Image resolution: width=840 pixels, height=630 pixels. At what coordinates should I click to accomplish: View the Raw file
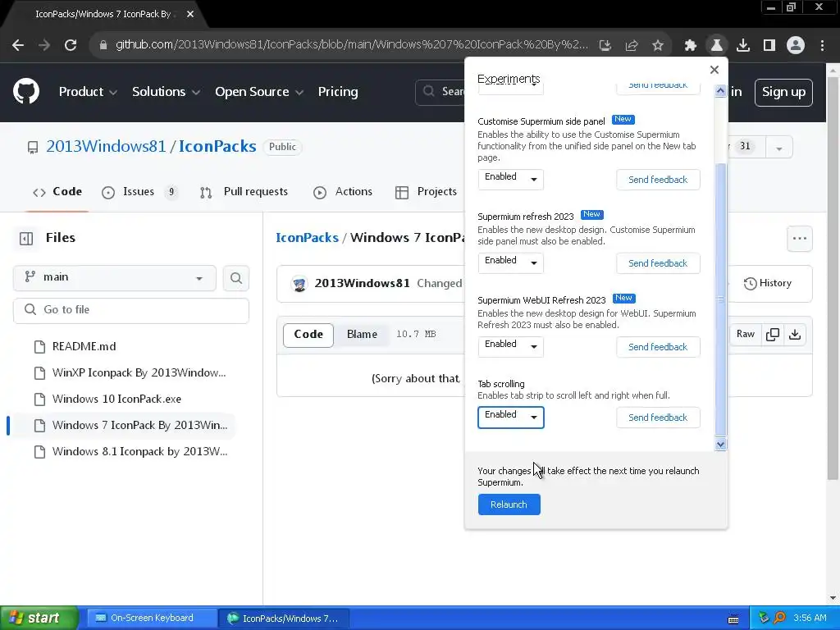point(745,335)
